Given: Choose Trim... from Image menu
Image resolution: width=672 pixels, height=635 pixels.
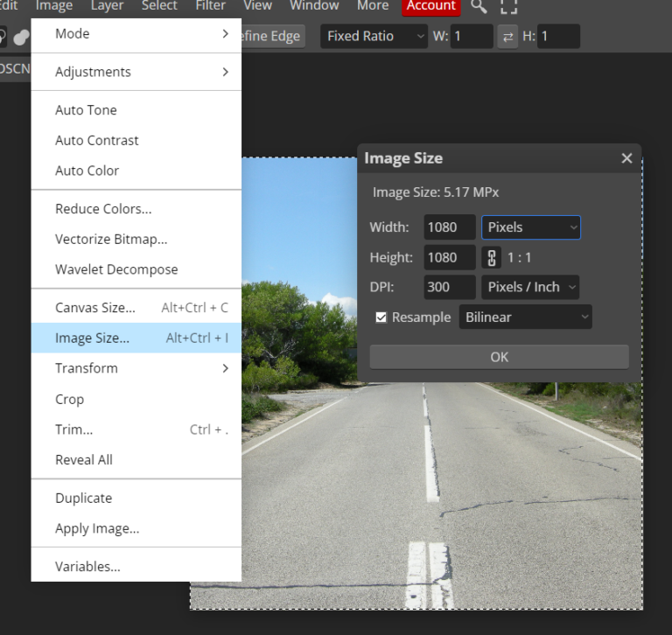Looking at the screenshot, I should (x=136, y=429).
